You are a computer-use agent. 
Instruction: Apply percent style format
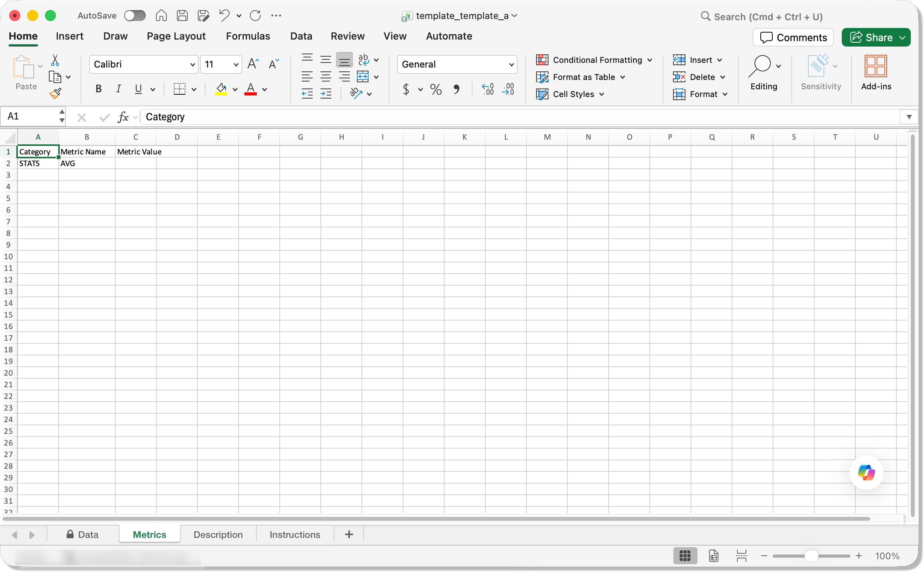pyautogui.click(x=436, y=90)
